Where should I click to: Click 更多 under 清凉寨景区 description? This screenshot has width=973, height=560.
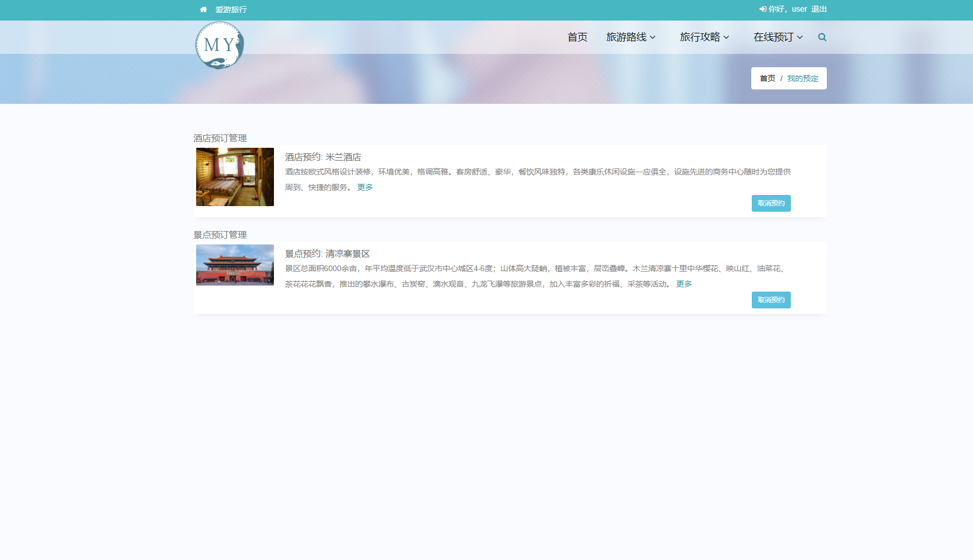coord(684,283)
